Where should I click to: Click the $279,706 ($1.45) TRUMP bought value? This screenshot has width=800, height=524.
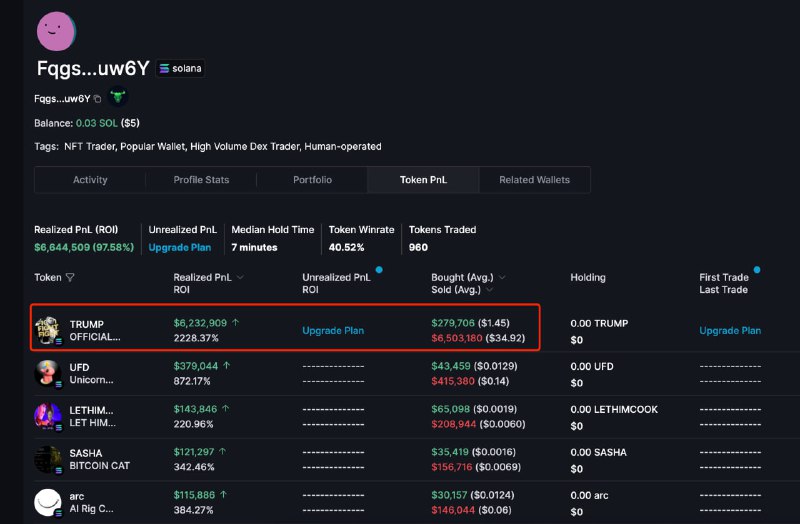470,323
